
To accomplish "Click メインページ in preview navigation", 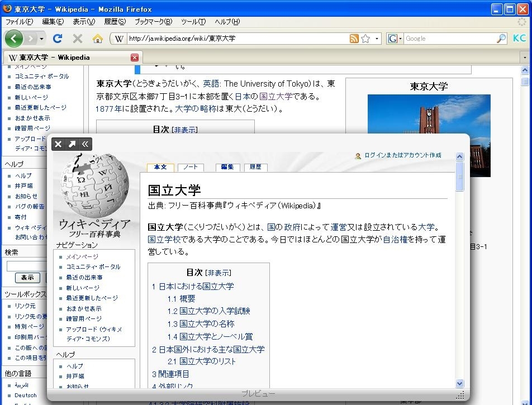I will (82, 257).
